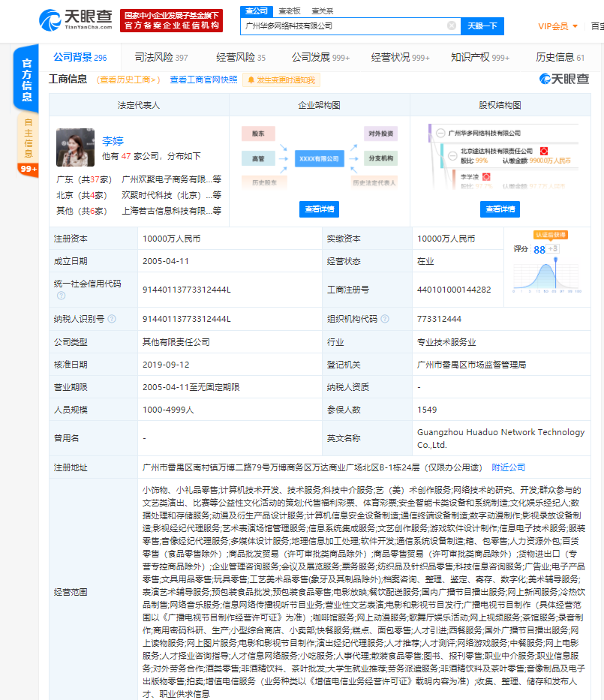Click 查看详情 under 股权结构图
This screenshot has width=604, height=700.
pyautogui.click(x=500, y=209)
